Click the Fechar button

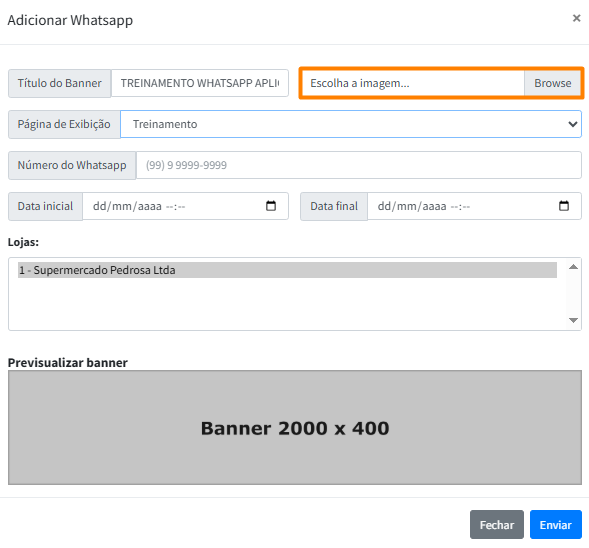click(497, 524)
